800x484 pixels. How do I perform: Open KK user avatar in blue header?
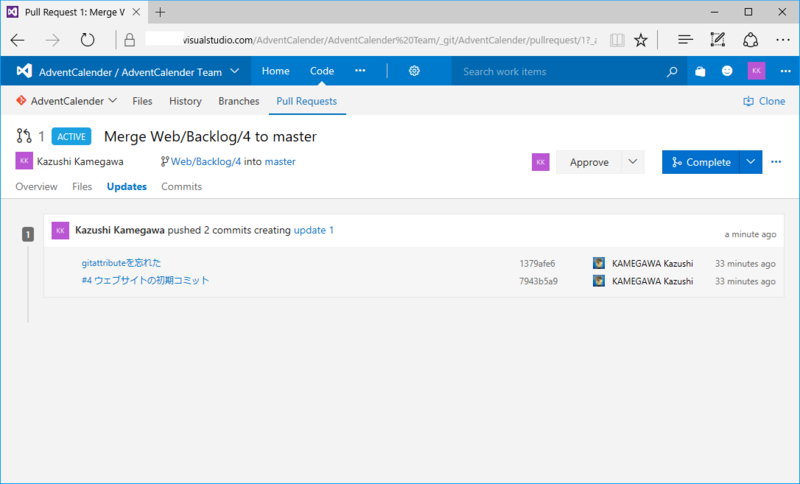click(756, 71)
